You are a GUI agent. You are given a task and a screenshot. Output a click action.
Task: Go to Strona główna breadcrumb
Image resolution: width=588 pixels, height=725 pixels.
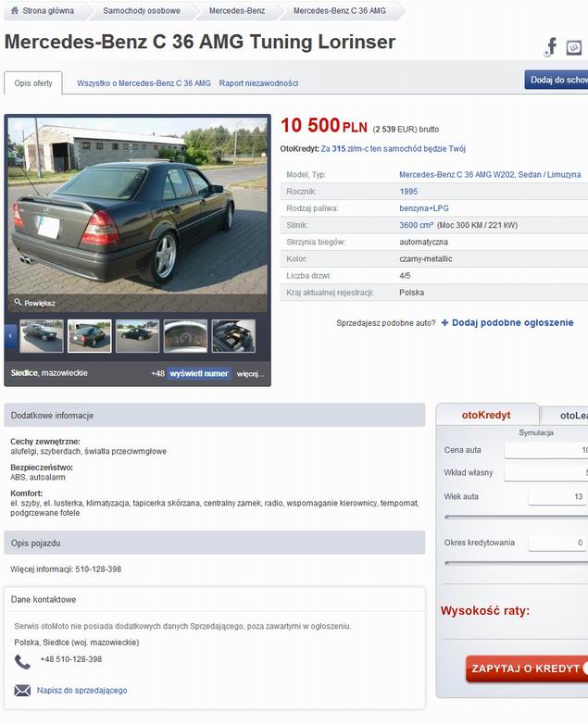click(48, 10)
